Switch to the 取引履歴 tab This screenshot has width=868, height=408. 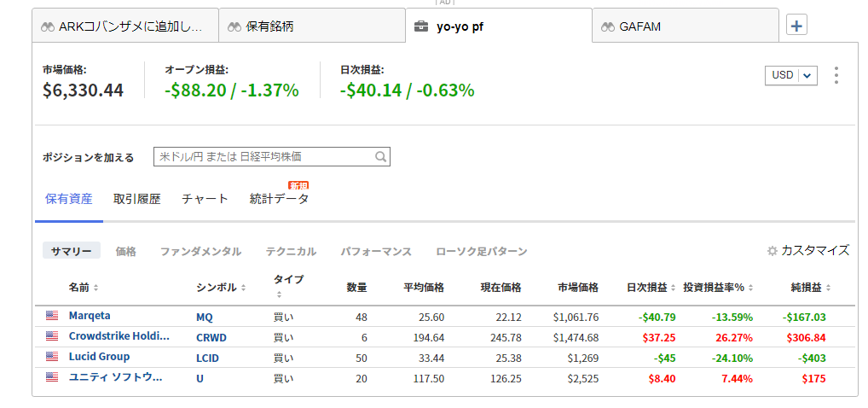point(136,199)
